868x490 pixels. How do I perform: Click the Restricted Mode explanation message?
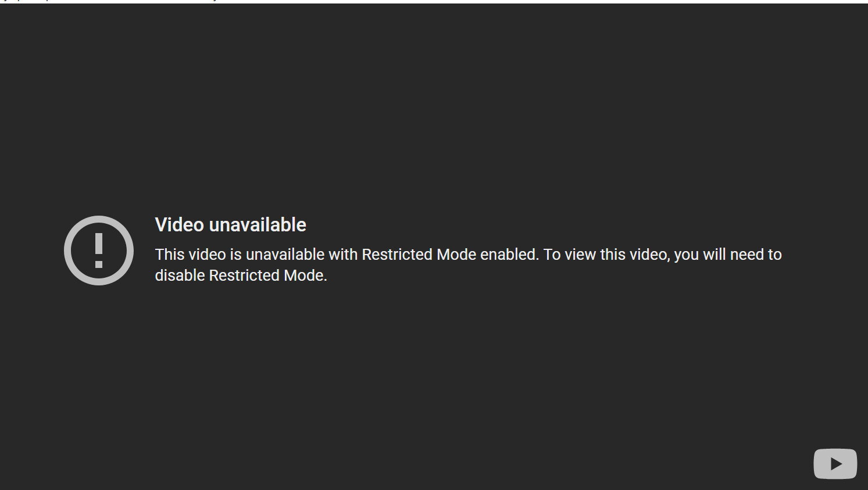click(x=468, y=265)
